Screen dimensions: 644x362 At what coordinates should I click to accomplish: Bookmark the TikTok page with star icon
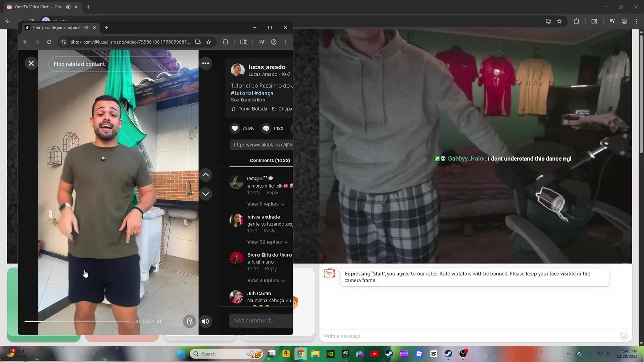click(208, 42)
